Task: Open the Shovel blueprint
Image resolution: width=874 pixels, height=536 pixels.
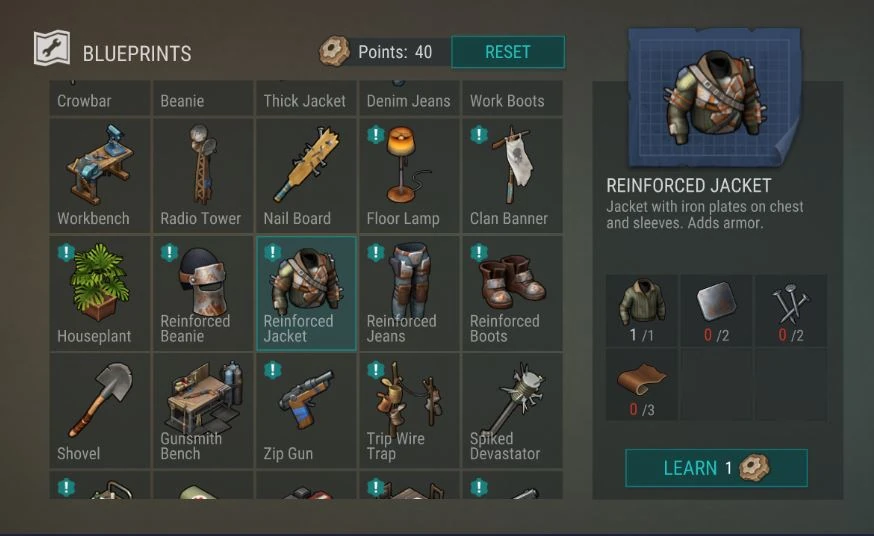Action: pyautogui.click(x=100, y=411)
